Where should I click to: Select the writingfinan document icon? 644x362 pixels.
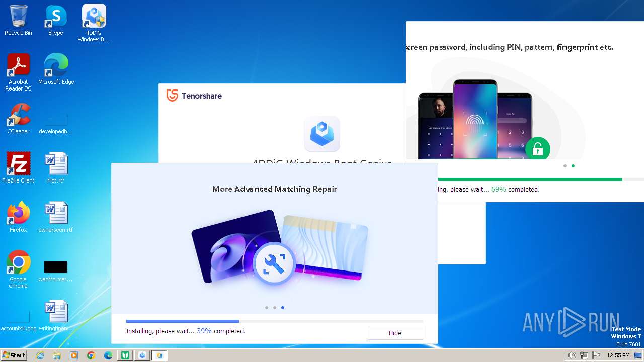[x=56, y=315]
